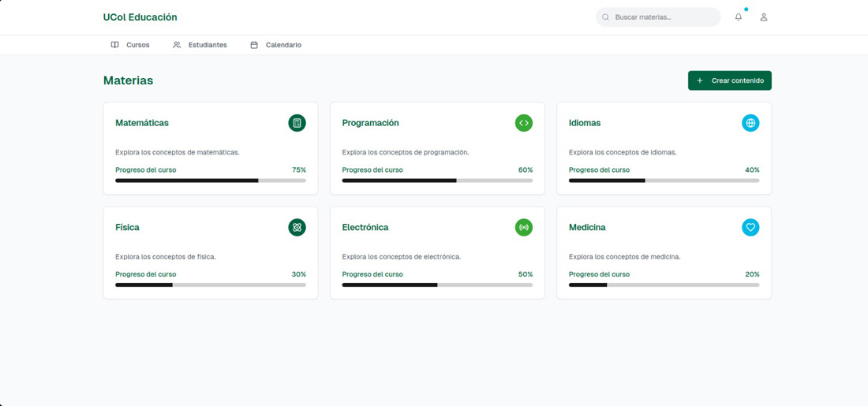Click "Progreso del curso" in Idiomas card
The image size is (868, 406).
click(x=600, y=169)
